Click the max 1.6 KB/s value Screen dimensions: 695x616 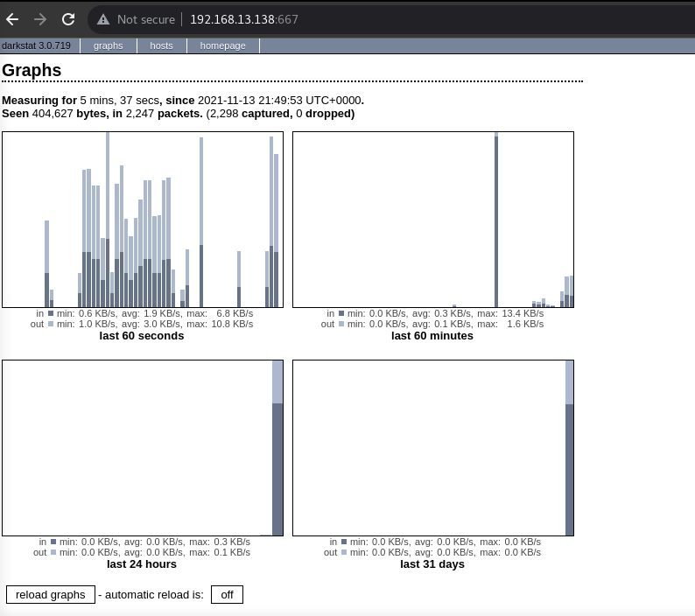coord(525,324)
